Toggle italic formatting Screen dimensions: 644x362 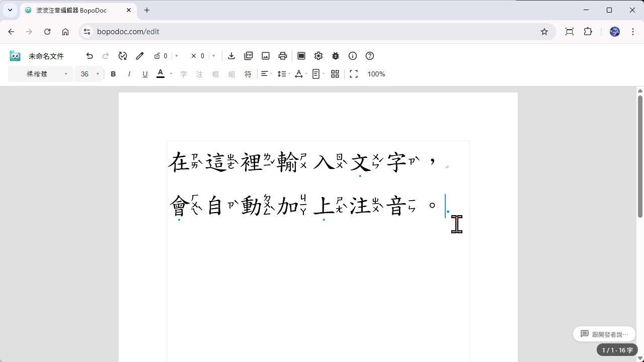click(x=129, y=74)
